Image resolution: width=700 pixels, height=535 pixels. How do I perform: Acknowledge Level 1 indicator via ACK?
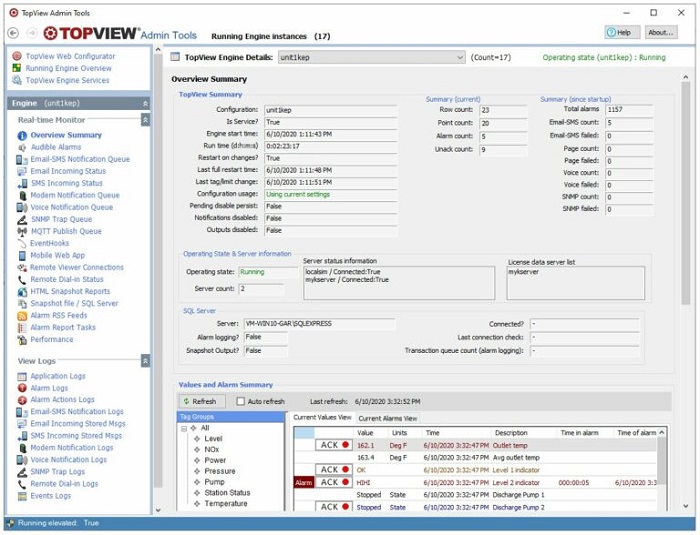334,470
